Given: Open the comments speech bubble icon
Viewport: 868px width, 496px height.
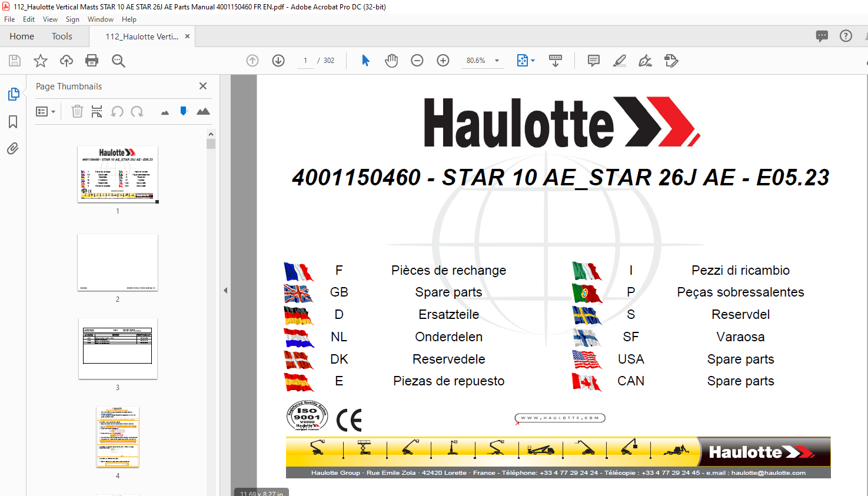Looking at the screenshot, I should 822,36.
